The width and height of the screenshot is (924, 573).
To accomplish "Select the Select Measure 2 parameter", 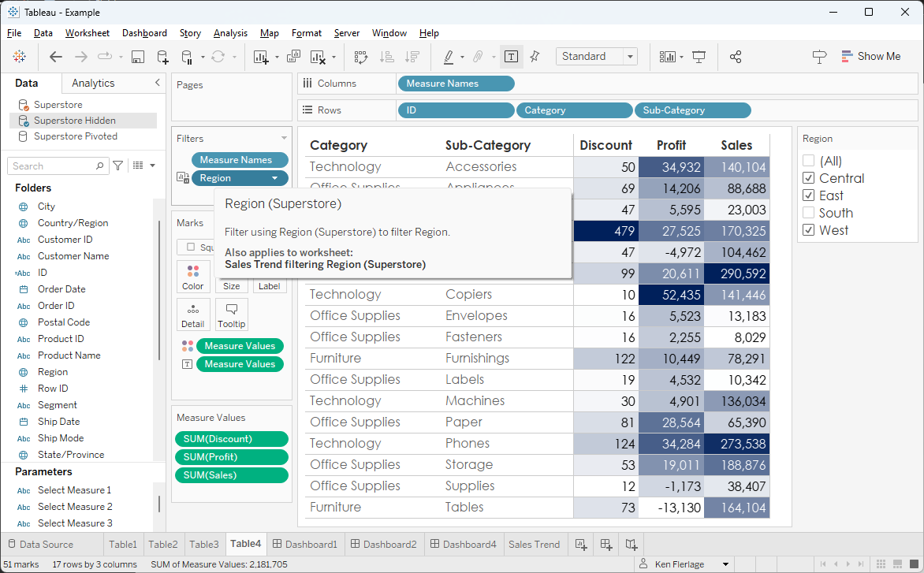I will click(75, 507).
